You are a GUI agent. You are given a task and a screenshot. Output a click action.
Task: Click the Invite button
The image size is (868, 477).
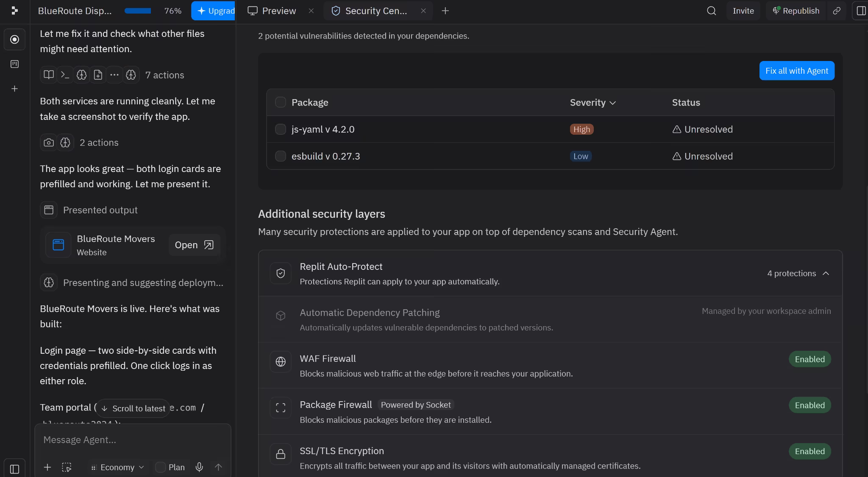pyautogui.click(x=743, y=11)
